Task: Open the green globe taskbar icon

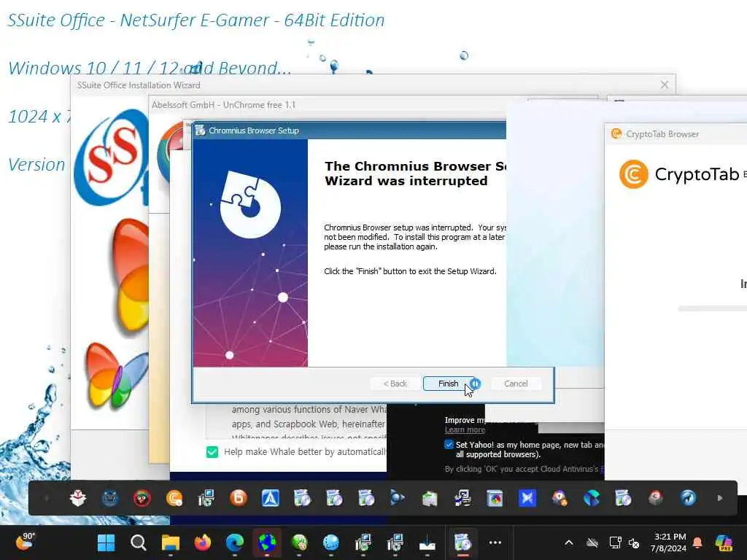Action: click(x=299, y=542)
